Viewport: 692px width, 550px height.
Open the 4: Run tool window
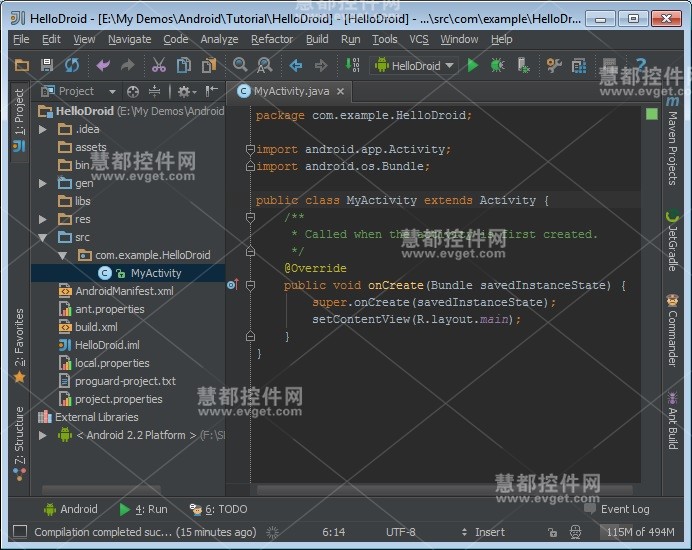tap(143, 509)
